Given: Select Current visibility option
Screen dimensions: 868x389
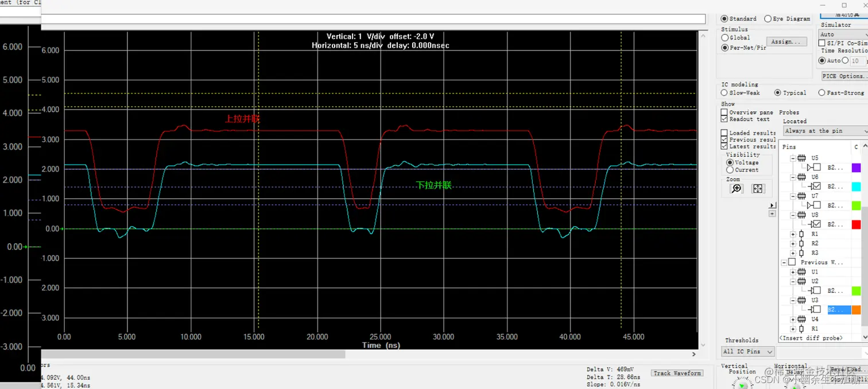Looking at the screenshot, I should point(730,170).
